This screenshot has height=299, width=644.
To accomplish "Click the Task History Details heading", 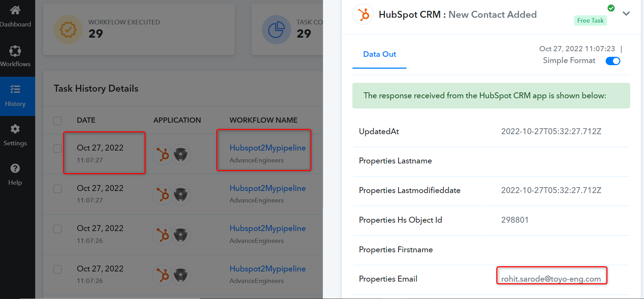I will coord(96,89).
